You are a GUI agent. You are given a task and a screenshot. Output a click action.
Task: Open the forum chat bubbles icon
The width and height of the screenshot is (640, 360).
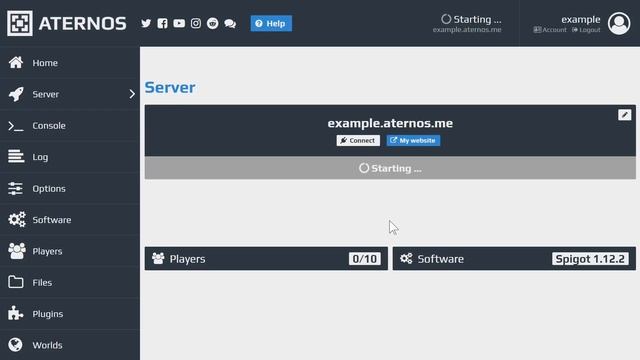[230, 24]
